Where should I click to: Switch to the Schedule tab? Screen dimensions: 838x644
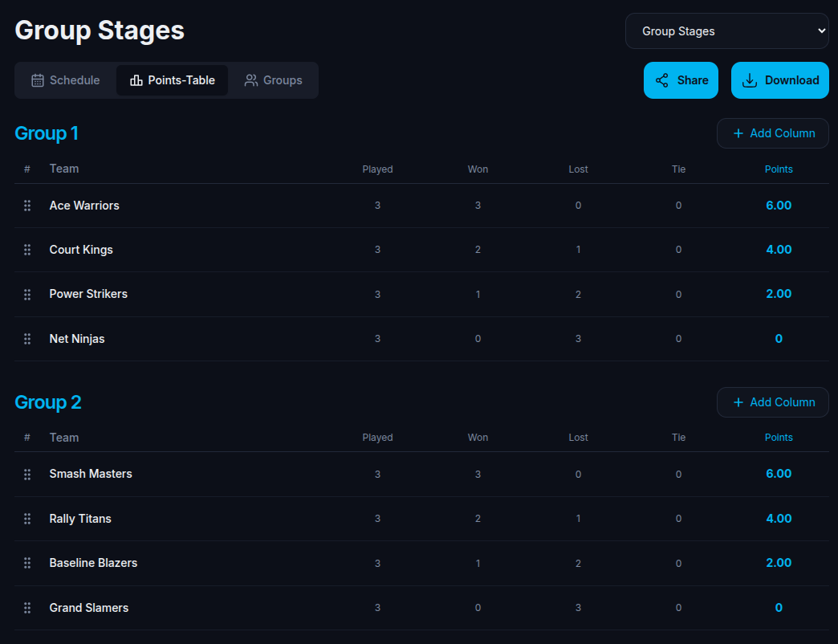pos(66,80)
